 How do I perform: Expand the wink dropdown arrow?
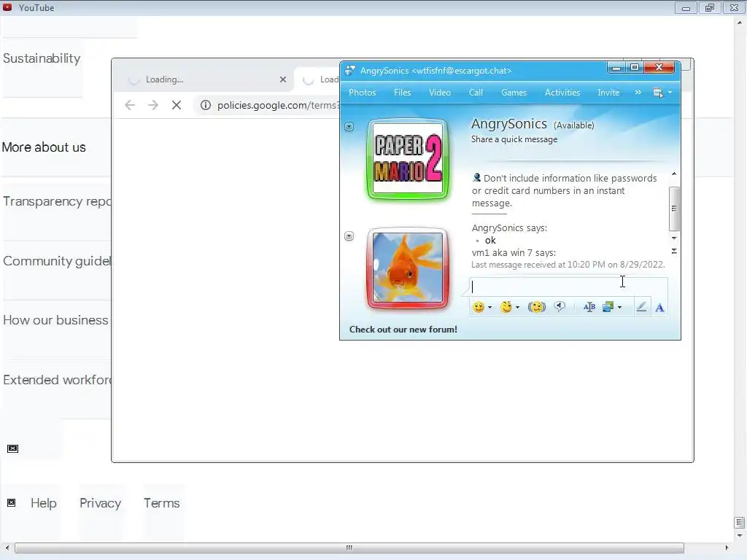pyautogui.click(x=517, y=308)
